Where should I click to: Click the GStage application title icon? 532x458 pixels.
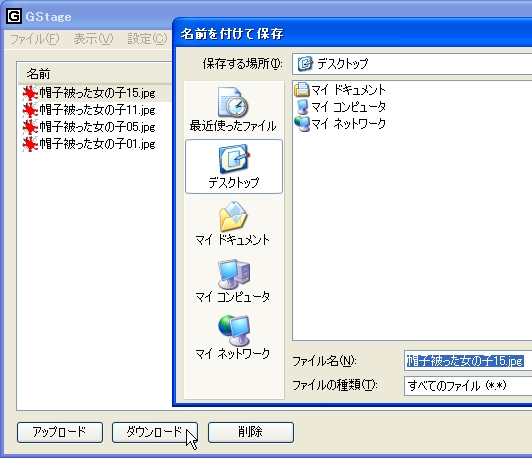(14, 16)
